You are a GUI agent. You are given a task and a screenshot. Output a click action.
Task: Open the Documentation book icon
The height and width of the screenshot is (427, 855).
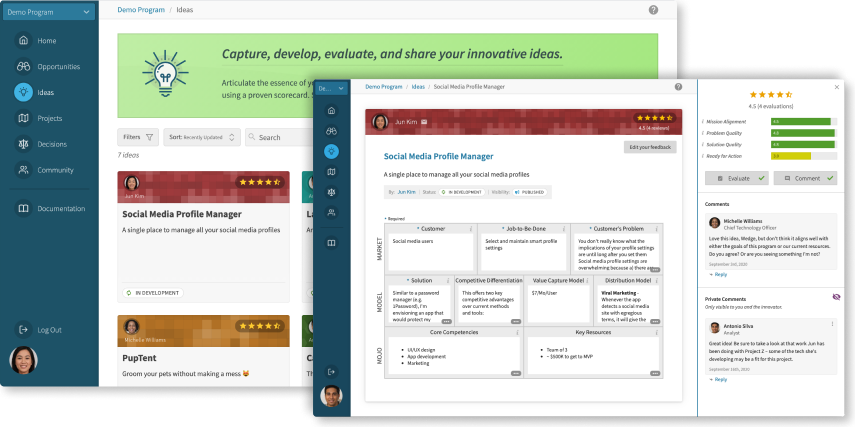[23, 209]
